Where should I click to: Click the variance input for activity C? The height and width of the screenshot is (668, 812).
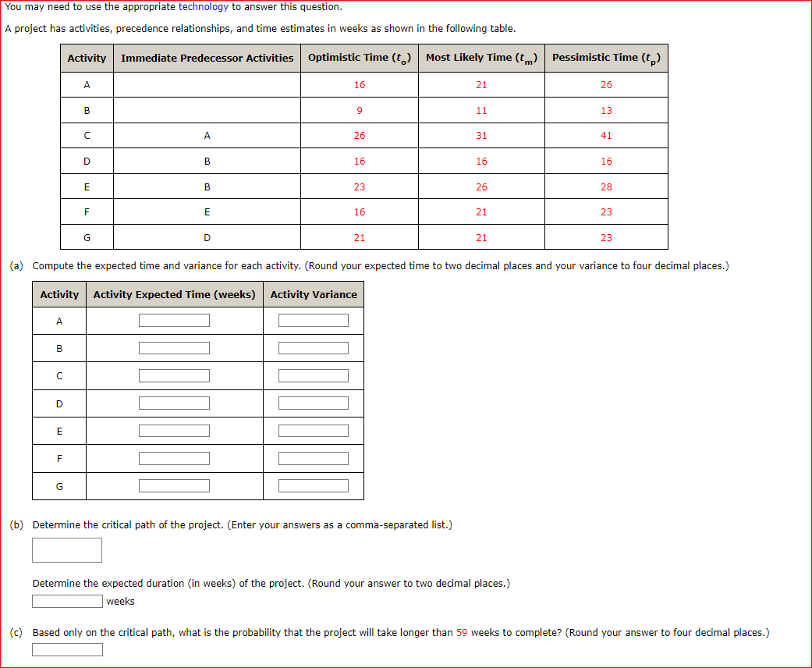313,375
